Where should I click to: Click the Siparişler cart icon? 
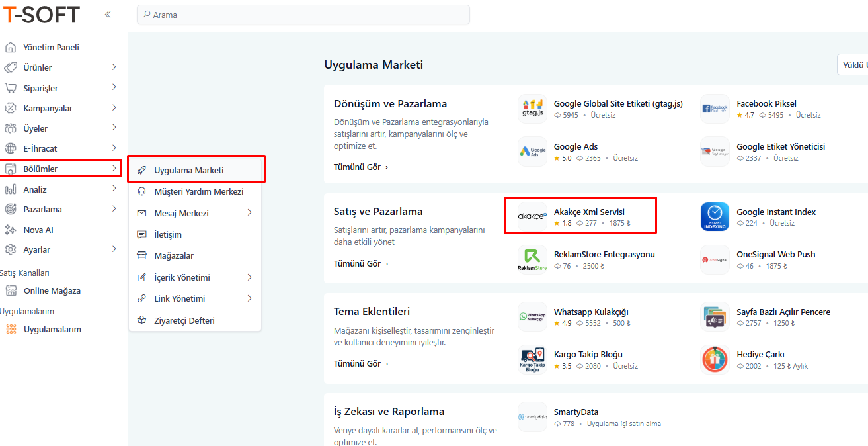click(x=11, y=88)
